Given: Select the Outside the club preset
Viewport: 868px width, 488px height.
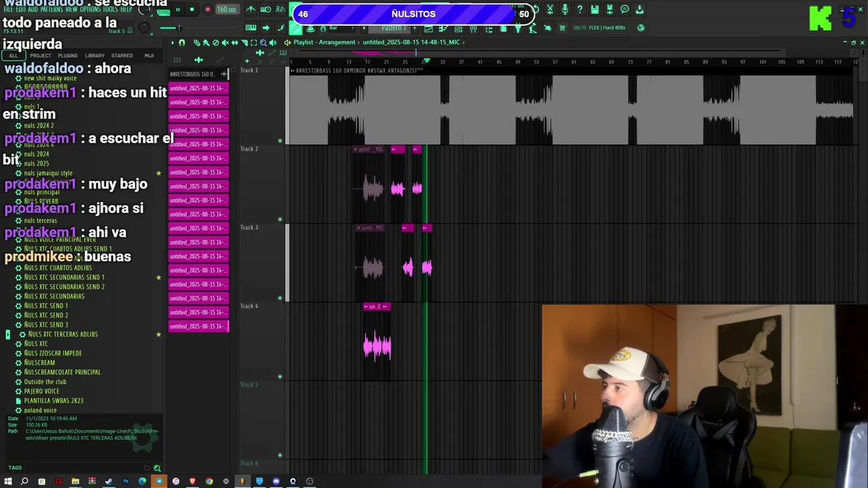Looking at the screenshot, I should pyautogui.click(x=45, y=382).
